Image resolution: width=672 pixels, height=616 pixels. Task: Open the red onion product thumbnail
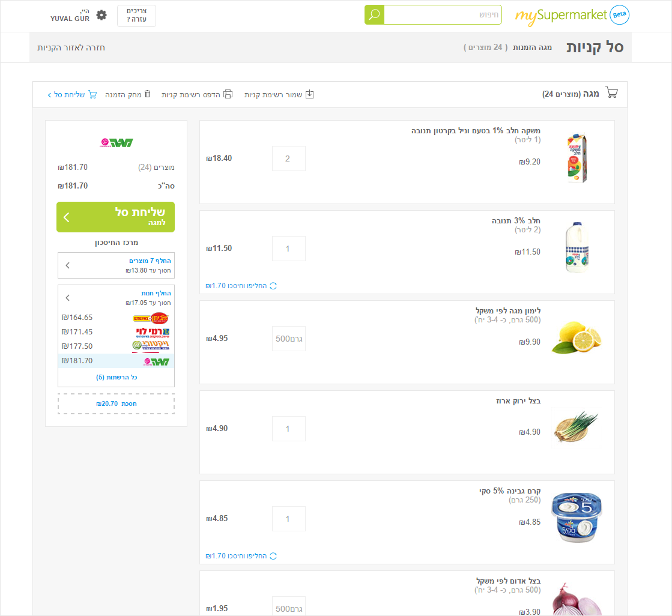click(x=577, y=600)
